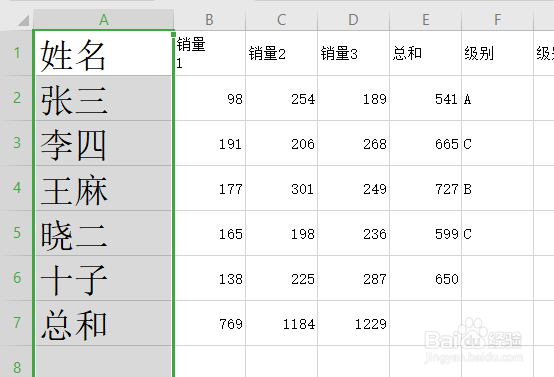Click cell containing 王麻
This screenshot has width=554, height=377.
[x=104, y=188]
